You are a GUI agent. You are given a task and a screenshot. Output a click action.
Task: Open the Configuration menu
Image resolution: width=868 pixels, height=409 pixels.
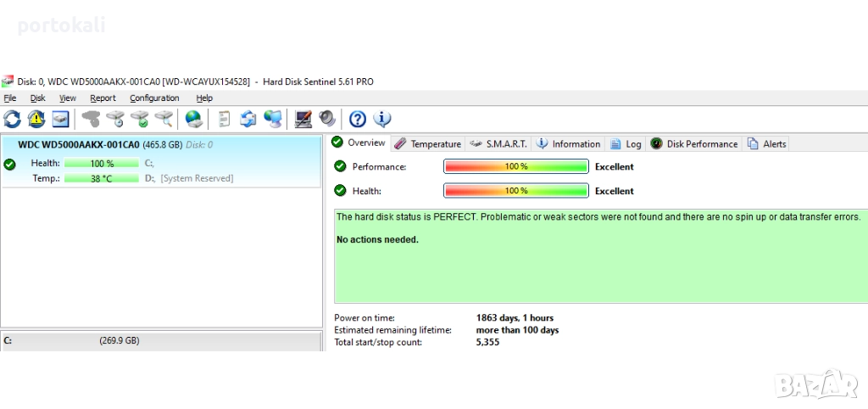pyautogui.click(x=154, y=98)
